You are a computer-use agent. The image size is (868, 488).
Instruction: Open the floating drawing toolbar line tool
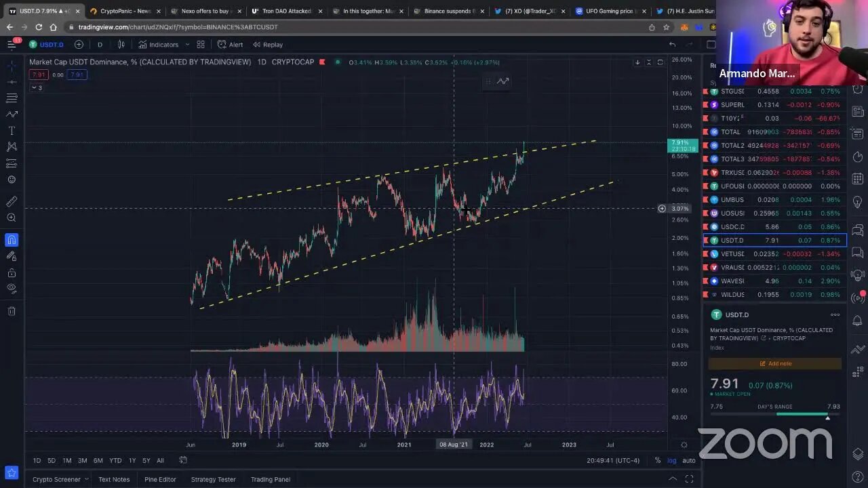[x=502, y=81]
